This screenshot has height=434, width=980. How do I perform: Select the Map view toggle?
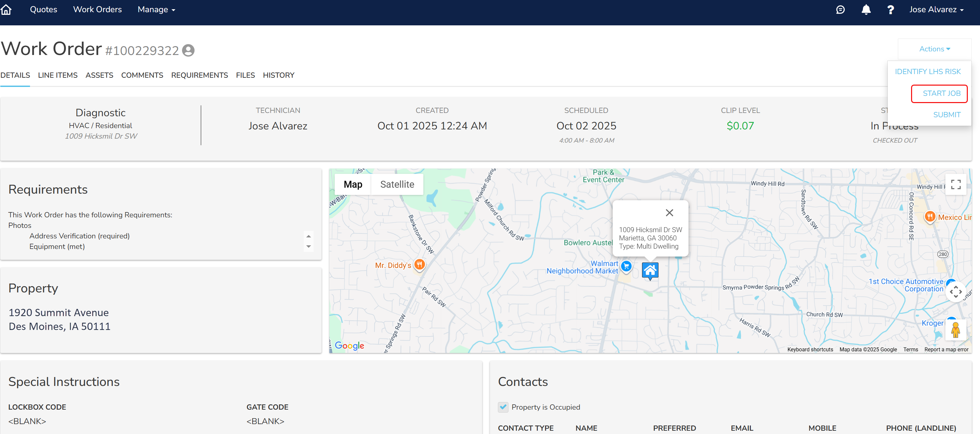click(x=353, y=184)
